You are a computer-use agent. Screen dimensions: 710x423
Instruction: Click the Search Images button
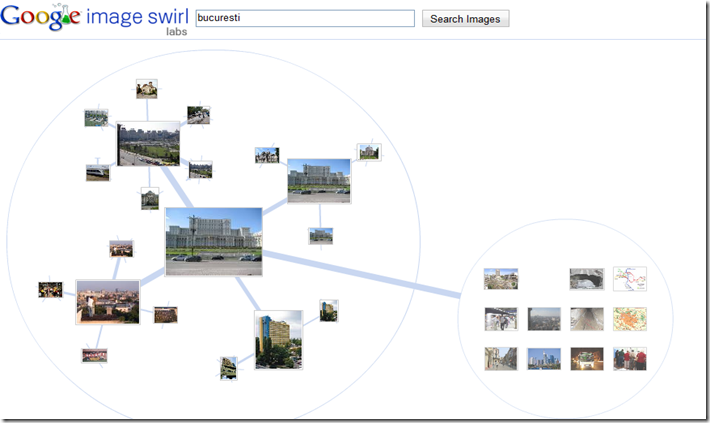465,19
